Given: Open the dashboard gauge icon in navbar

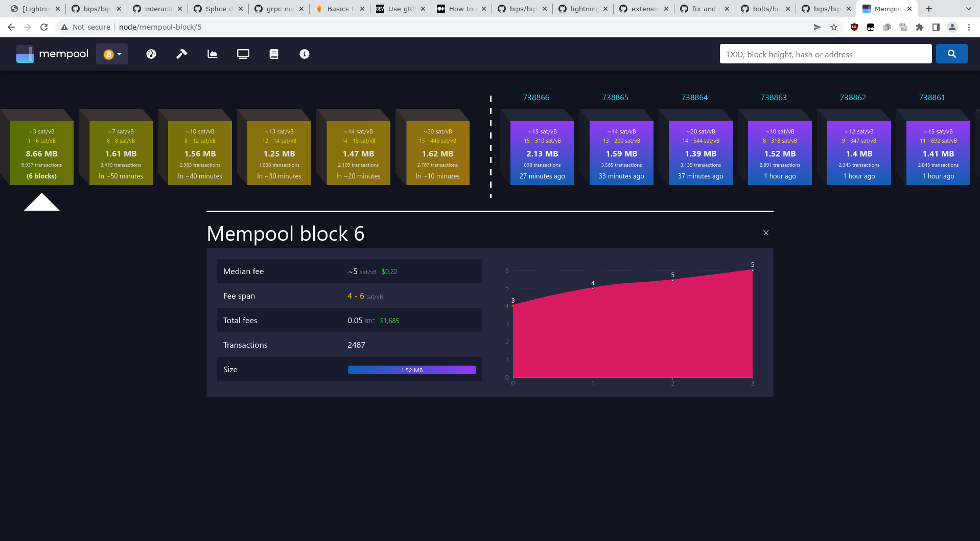Looking at the screenshot, I should click(151, 54).
